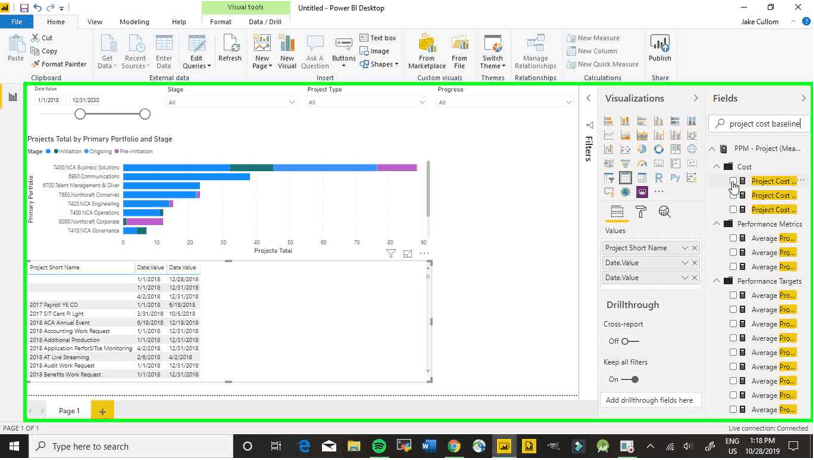Insert a Text box from the ribbon

pyautogui.click(x=378, y=38)
